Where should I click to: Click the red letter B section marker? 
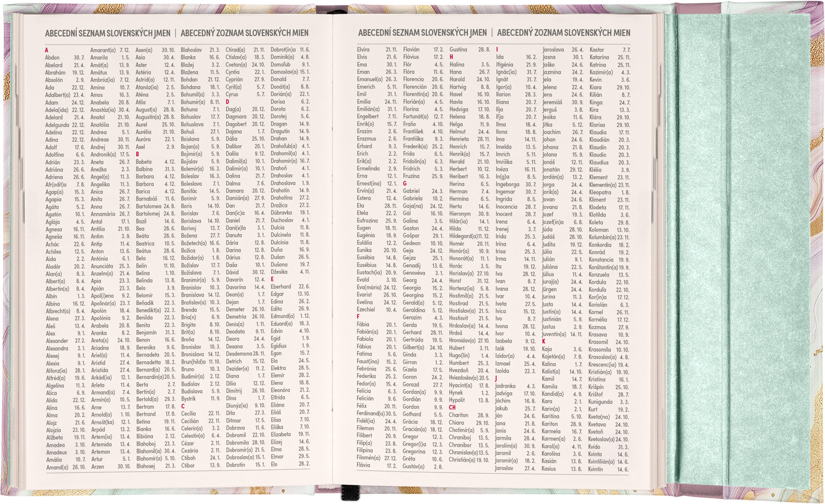[x=137, y=154]
